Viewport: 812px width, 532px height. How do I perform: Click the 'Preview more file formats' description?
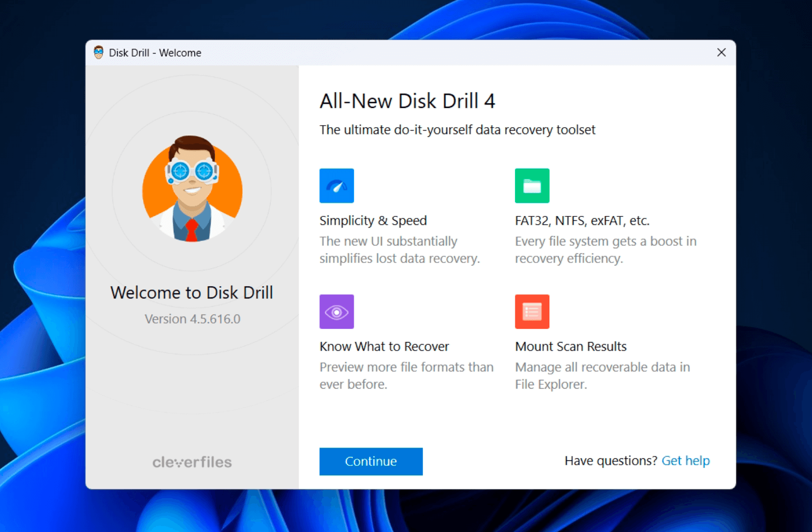(x=406, y=375)
